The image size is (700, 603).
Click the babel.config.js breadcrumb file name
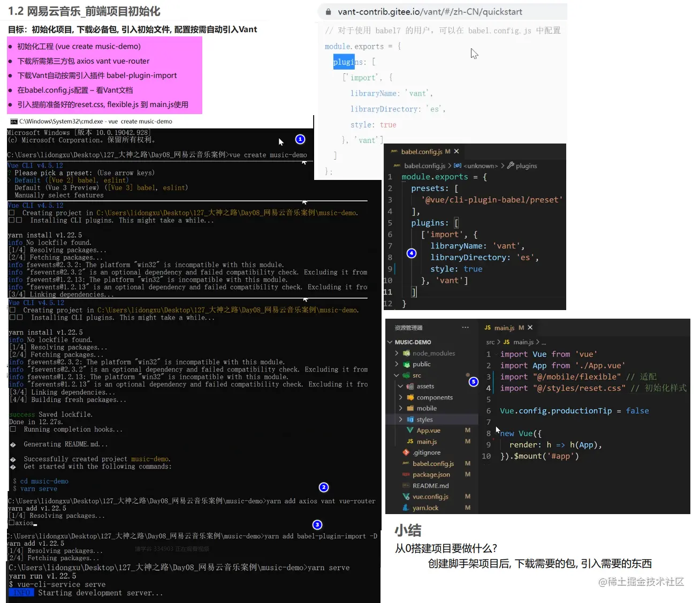425,166
